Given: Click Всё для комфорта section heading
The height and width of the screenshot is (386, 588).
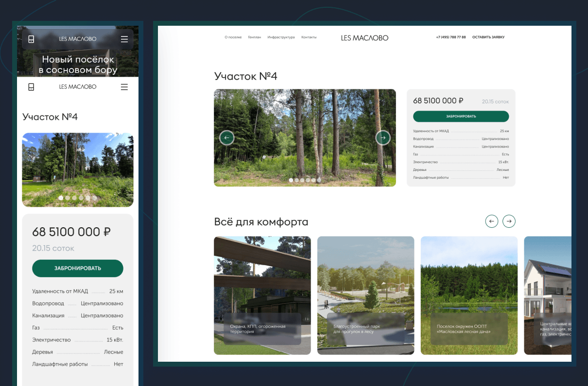Looking at the screenshot, I should [261, 222].
